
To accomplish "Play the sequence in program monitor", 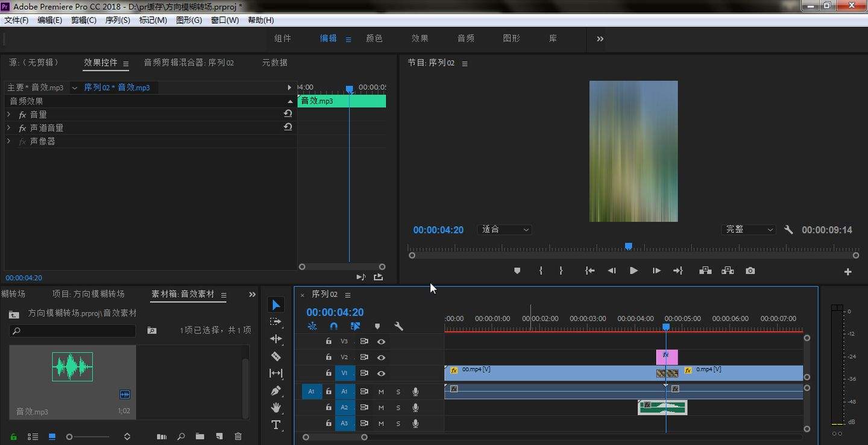I will (x=634, y=271).
